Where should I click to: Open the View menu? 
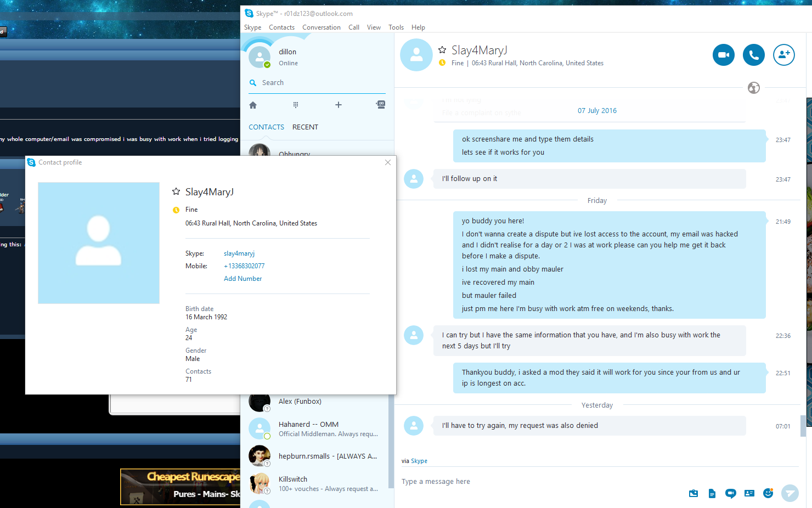point(374,27)
